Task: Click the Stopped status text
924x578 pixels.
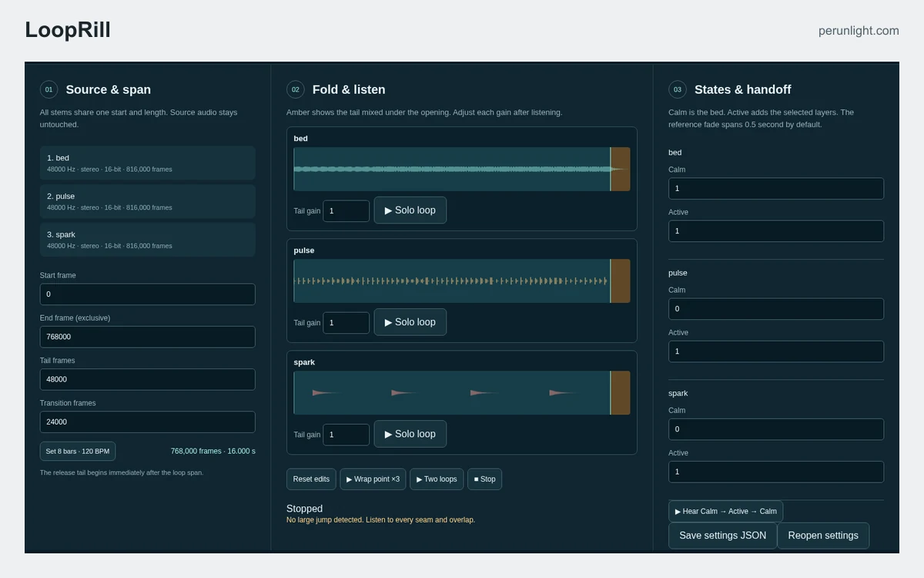Action: pos(304,509)
